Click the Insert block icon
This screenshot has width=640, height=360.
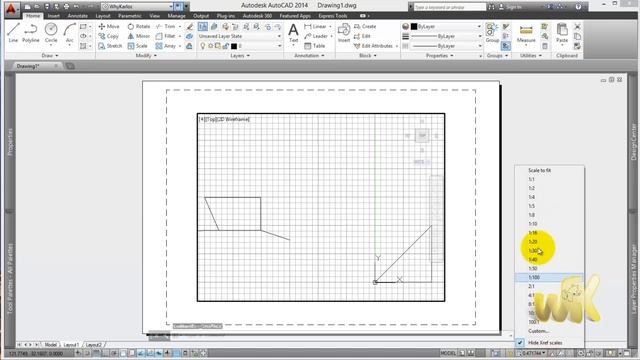(344, 33)
